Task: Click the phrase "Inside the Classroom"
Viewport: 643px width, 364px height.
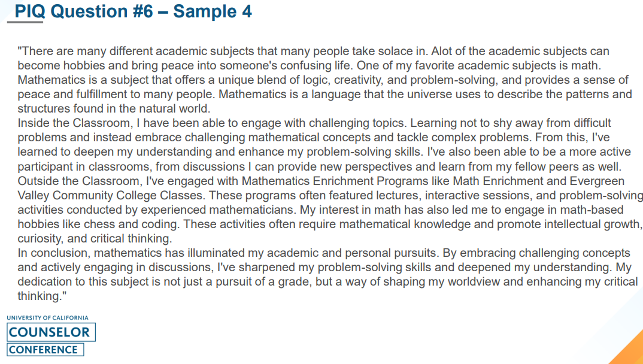Action: [70, 123]
